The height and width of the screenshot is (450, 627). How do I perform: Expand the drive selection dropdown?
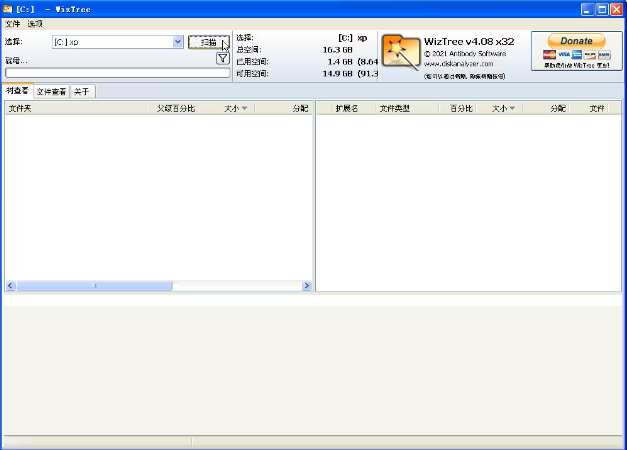(178, 42)
